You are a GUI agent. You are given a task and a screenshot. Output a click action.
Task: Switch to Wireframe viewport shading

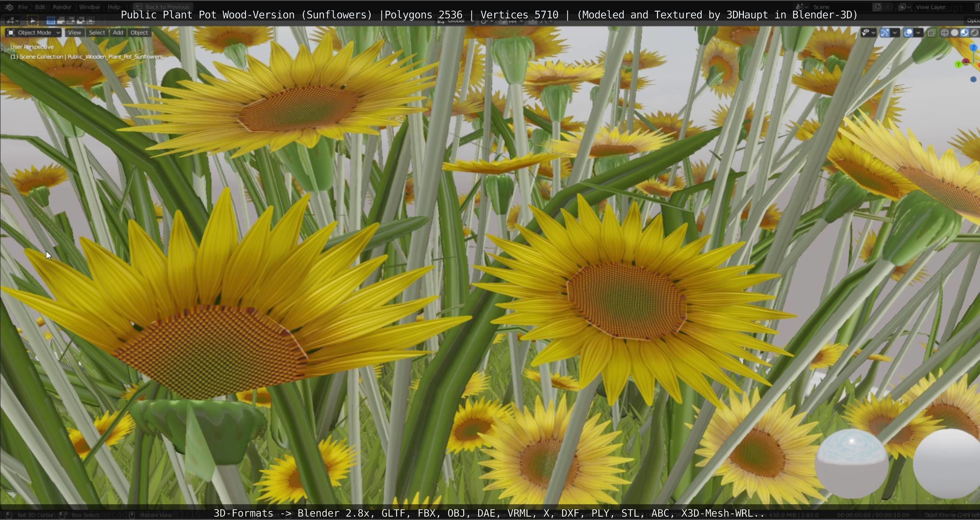(x=945, y=33)
